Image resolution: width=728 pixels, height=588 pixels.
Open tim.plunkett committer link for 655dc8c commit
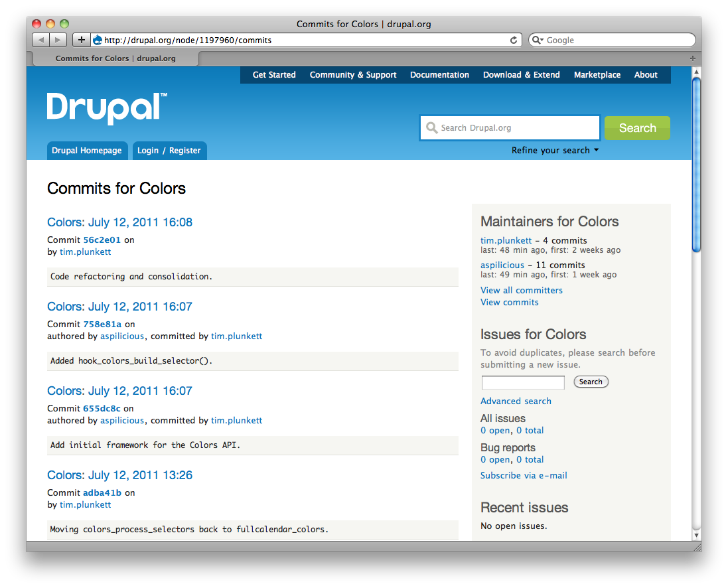tap(237, 420)
